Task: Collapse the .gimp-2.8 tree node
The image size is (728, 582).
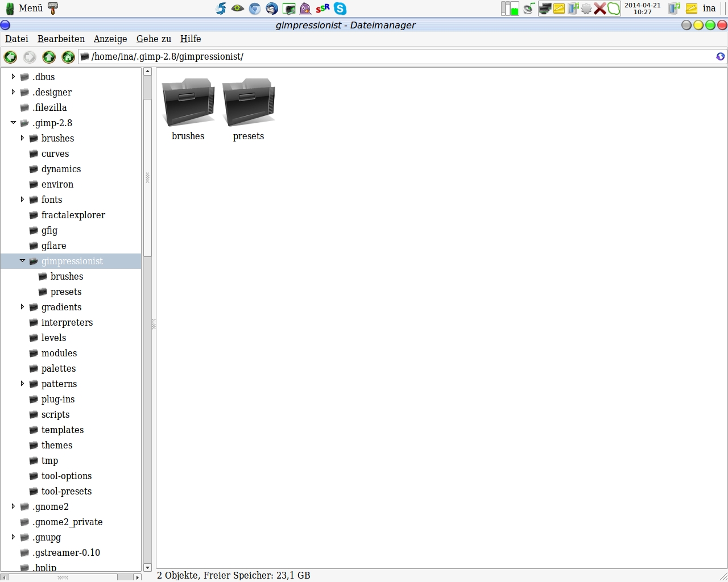Action: 14,123
